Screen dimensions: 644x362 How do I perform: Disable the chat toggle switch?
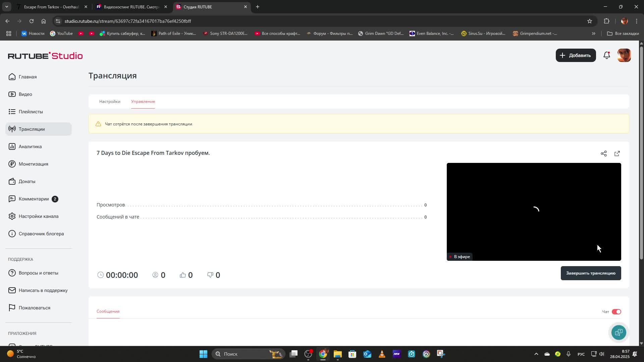pos(616,312)
